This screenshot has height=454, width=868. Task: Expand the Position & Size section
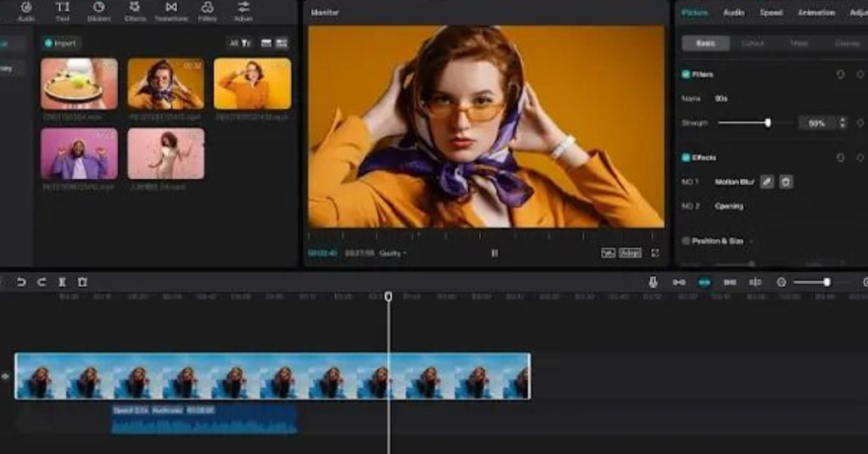pyautogui.click(x=751, y=241)
